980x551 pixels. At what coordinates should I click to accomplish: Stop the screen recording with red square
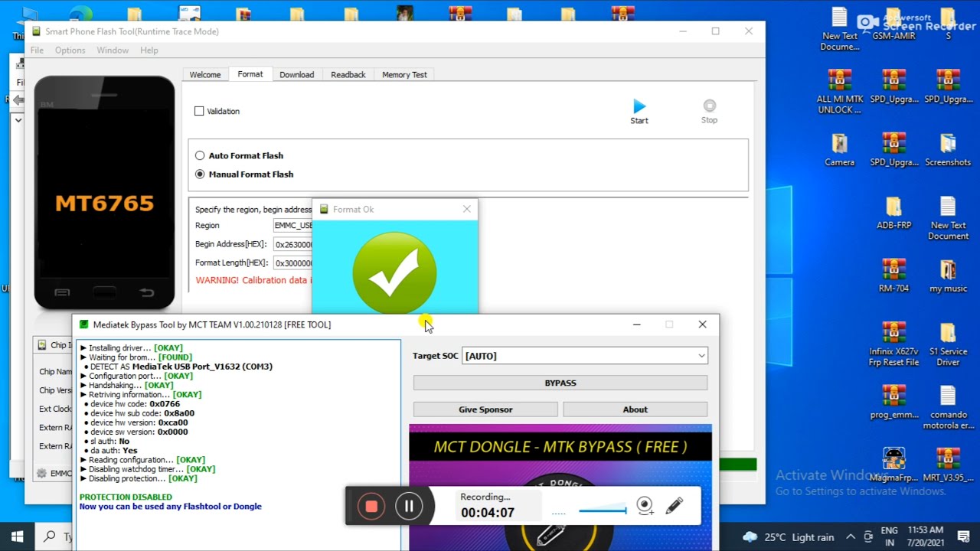point(371,506)
